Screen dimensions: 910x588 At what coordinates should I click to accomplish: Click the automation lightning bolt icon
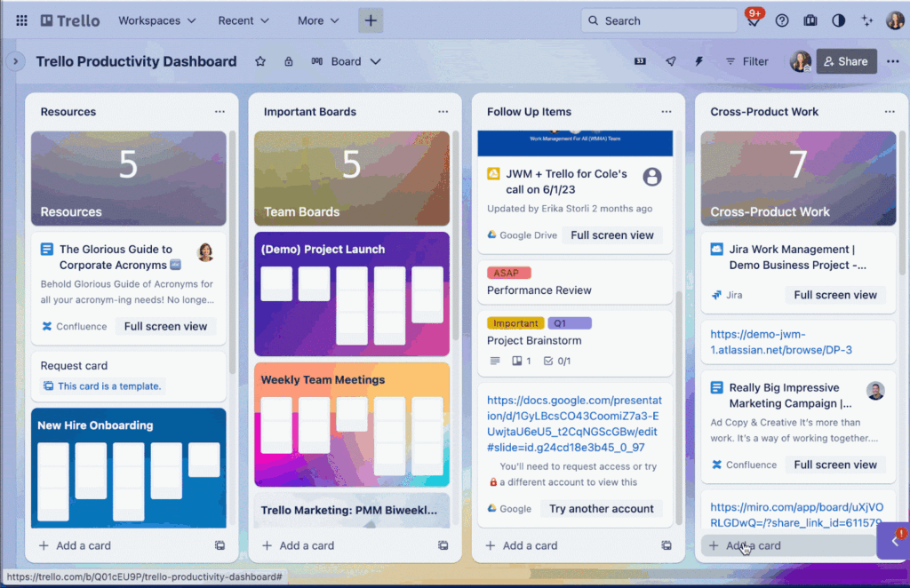pos(698,61)
